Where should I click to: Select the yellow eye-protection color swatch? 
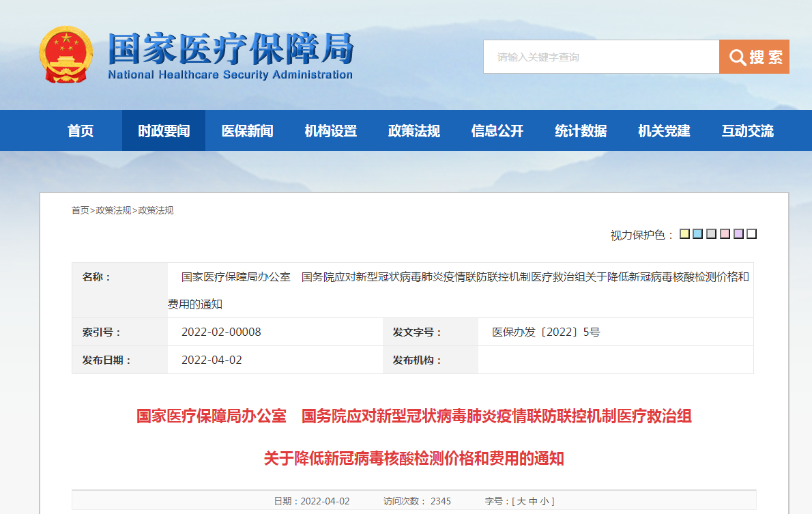click(x=684, y=234)
